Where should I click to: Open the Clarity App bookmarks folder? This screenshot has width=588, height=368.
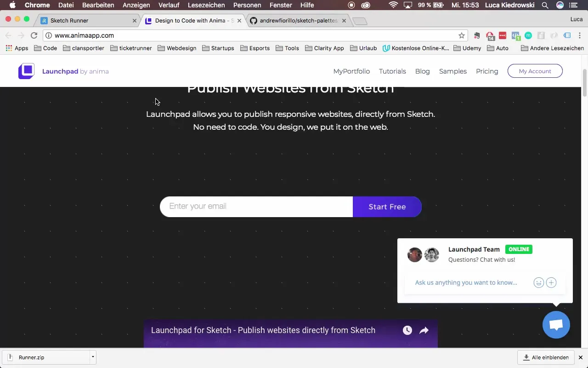click(x=324, y=48)
